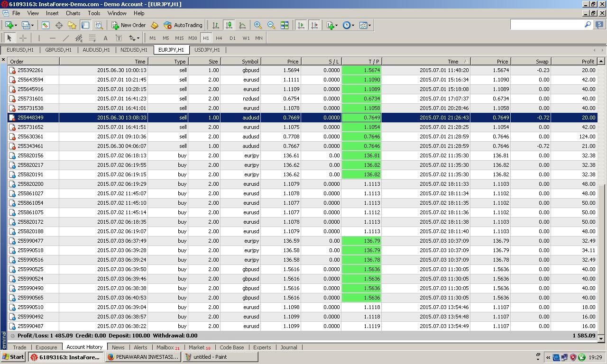Open the Trade terminal tab
This screenshot has height=364, width=607.
tap(19, 347)
